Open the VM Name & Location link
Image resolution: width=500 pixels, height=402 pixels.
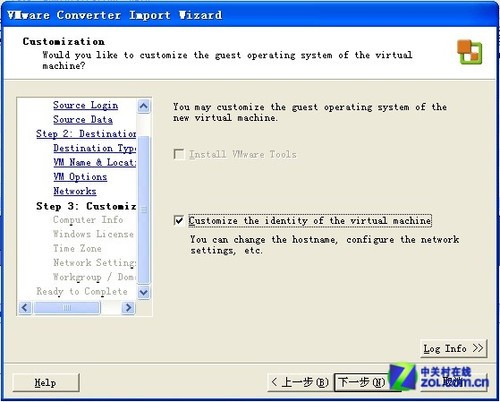coord(94,163)
